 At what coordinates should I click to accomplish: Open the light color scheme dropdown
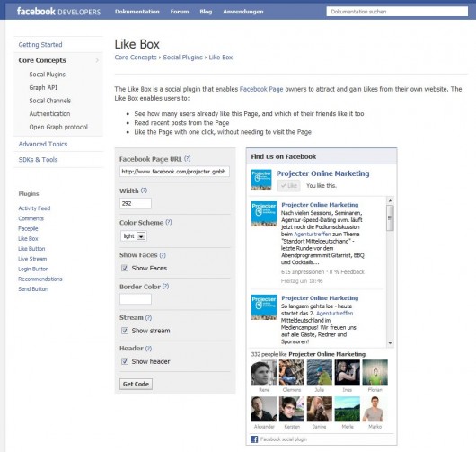(x=134, y=236)
